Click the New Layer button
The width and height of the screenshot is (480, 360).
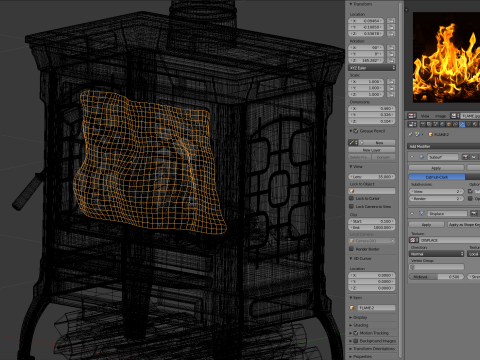(372, 150)
